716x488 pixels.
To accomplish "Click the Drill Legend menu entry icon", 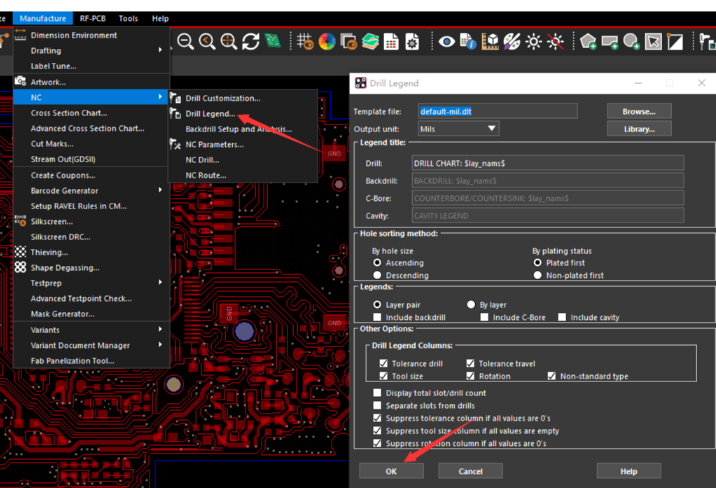I will pyautogui.click(x=175, y=113).
